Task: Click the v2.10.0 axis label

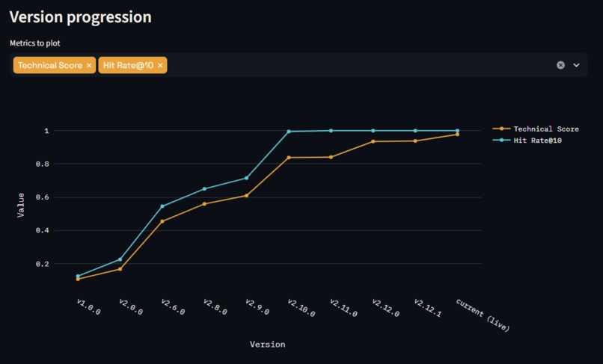Action: [301, 308]
